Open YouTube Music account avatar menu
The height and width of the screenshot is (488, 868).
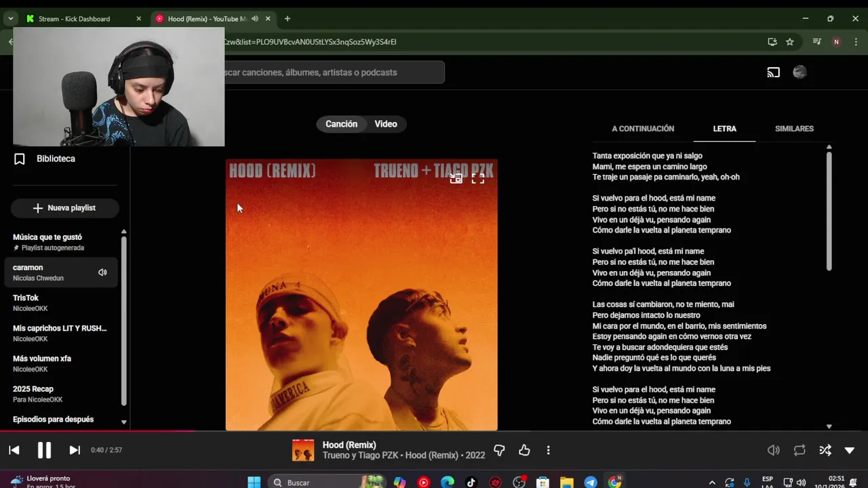(x=800, y=73)
